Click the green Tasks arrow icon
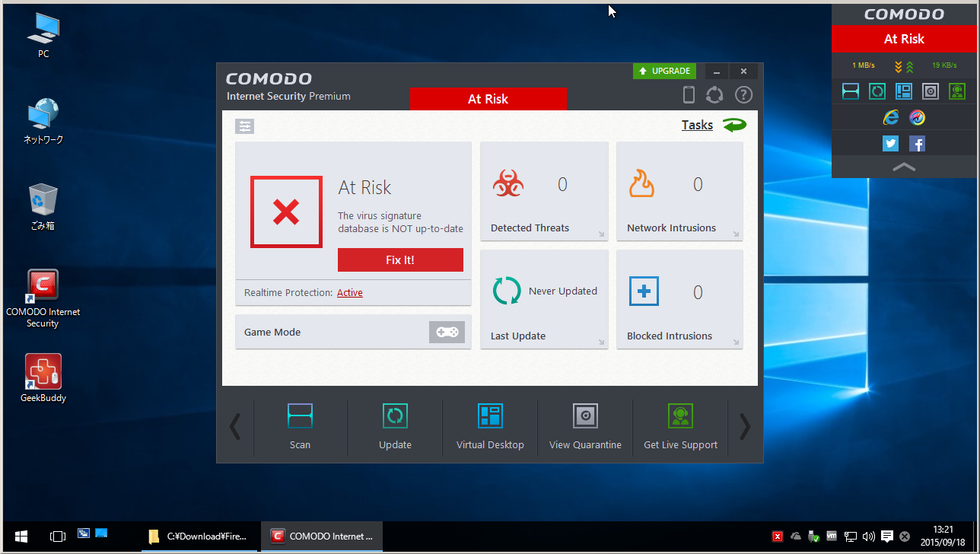This screenshot has width=980, height=554. (x=735, y=126)
